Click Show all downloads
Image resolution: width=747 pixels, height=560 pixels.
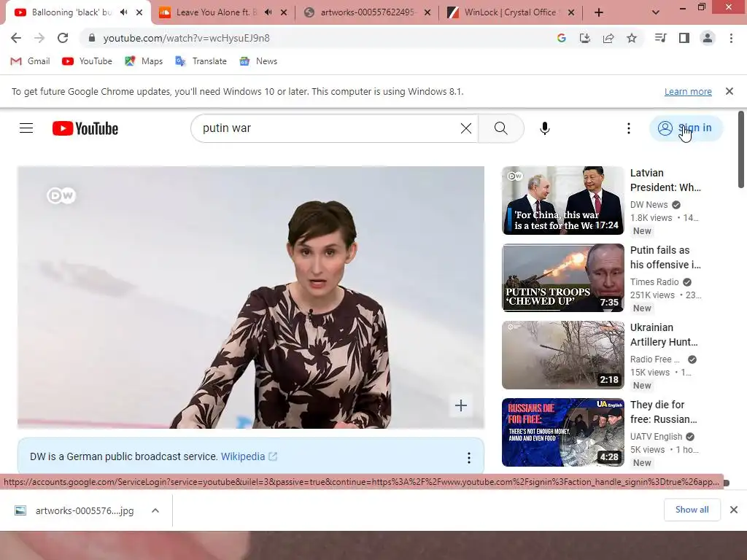[692, 510]
